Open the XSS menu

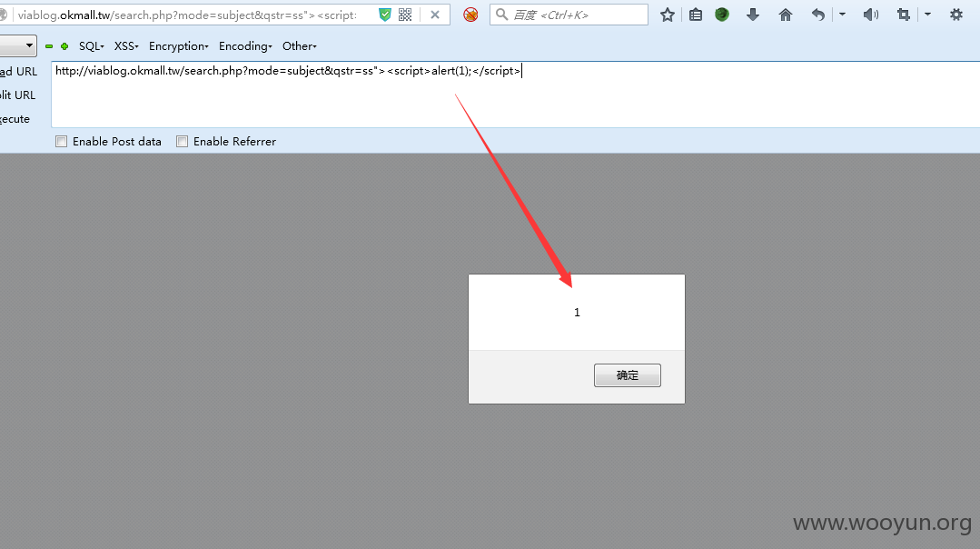point(126,46)
